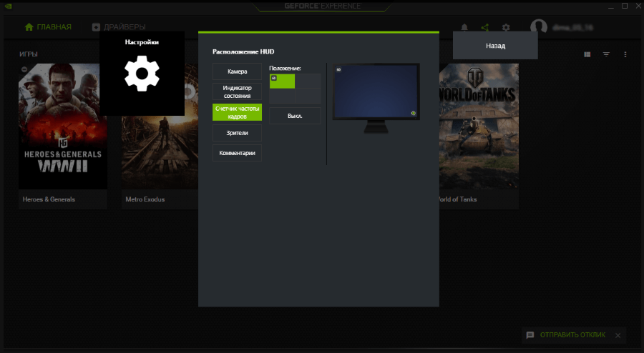
Task: Open the games filter icon
Action: (x=606, y=54)
